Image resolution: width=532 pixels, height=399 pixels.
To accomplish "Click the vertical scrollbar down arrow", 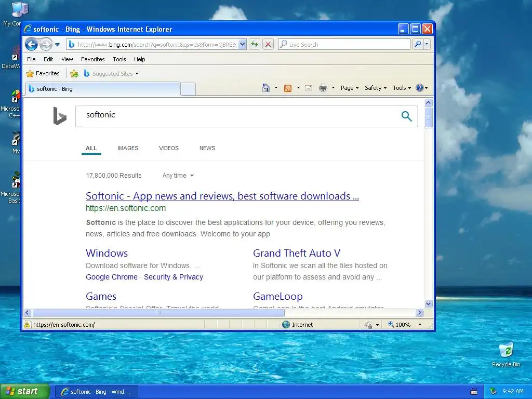I will (x=428, y=303).
